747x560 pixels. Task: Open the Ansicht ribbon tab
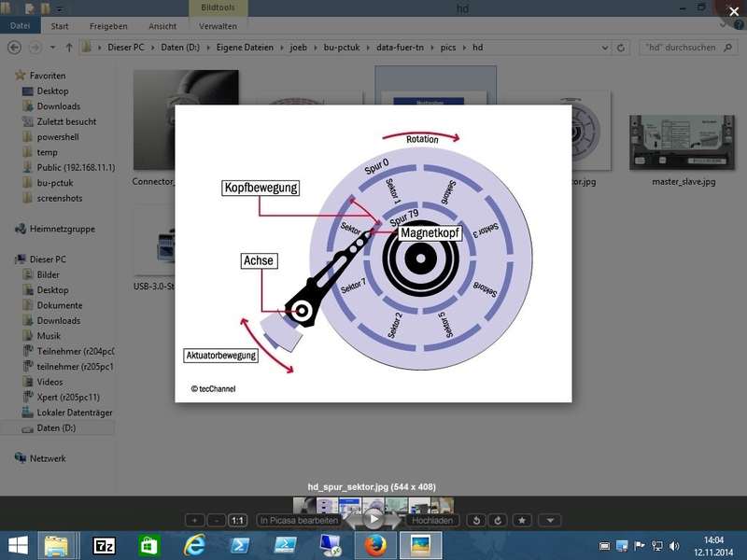[x=162, y=26]
